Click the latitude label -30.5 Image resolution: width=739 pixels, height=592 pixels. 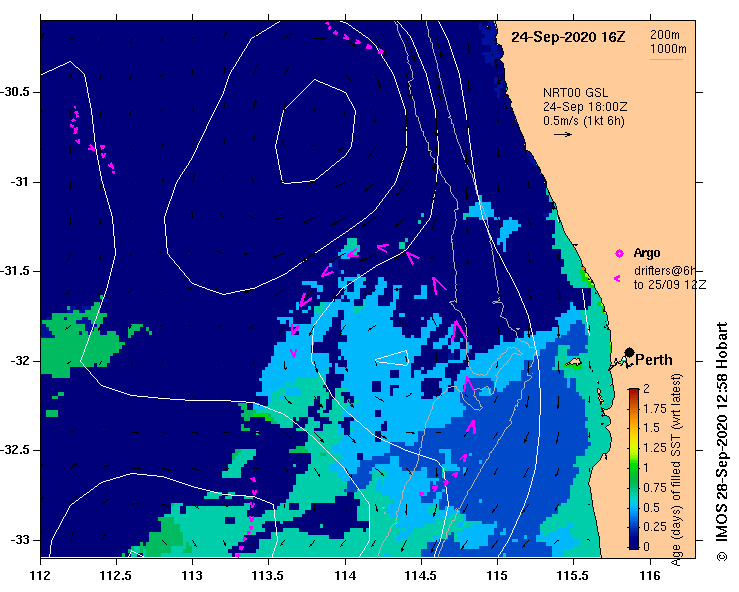coord(15,92)
